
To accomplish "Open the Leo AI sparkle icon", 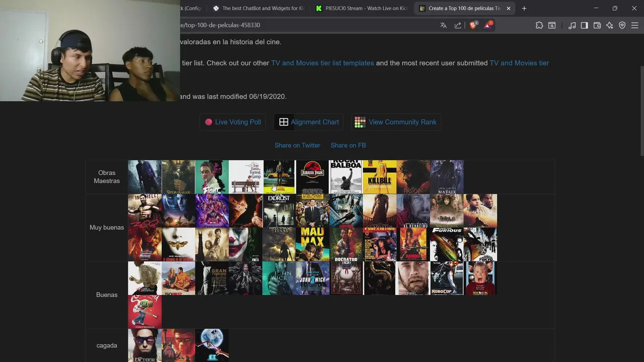I will point(610,25).
